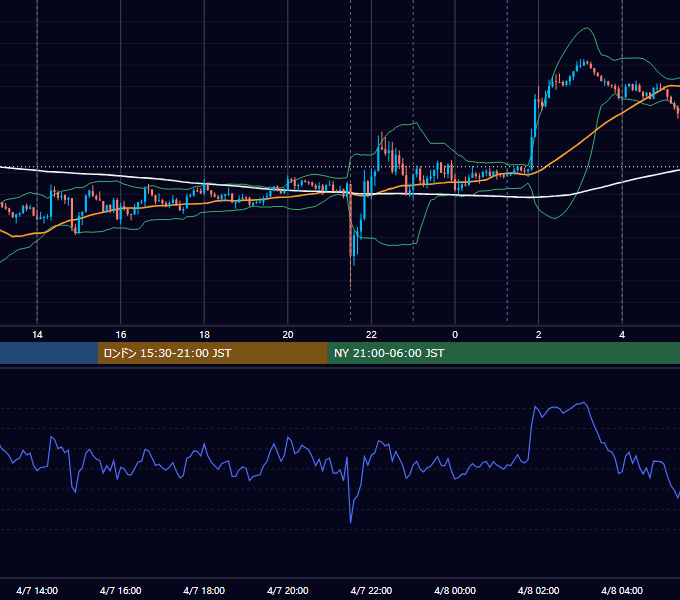
Task: Click the 4/8 00:00 label on indicator axis
Action: (455, 590)
